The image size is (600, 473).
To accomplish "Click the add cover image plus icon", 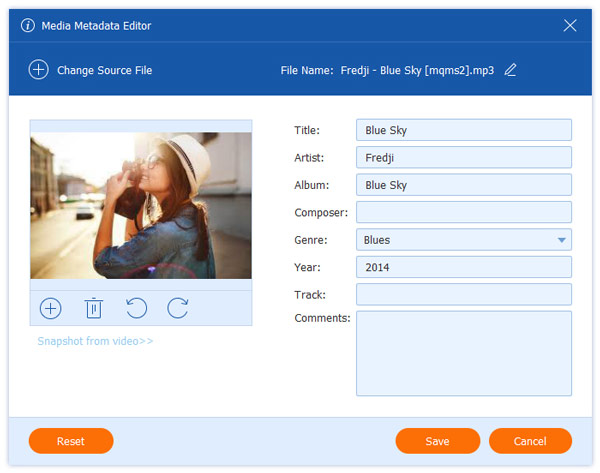I will pos(50,308).
